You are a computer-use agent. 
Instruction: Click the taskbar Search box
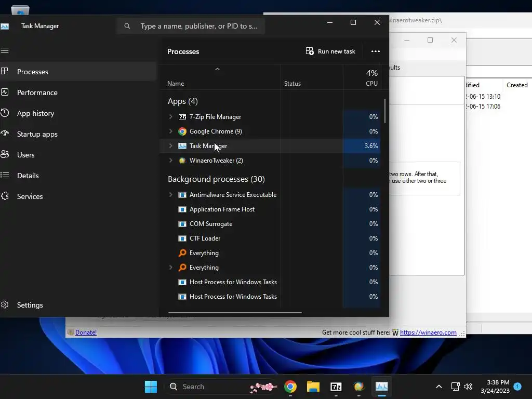pyautogui.click(x=223, y=387)
